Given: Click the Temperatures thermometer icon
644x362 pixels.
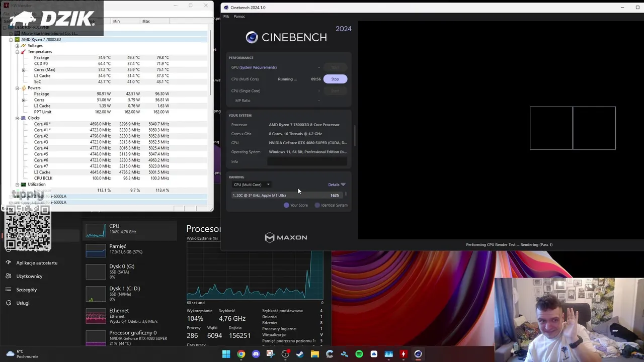Looking at the screenshot, I should pos(23,52).
